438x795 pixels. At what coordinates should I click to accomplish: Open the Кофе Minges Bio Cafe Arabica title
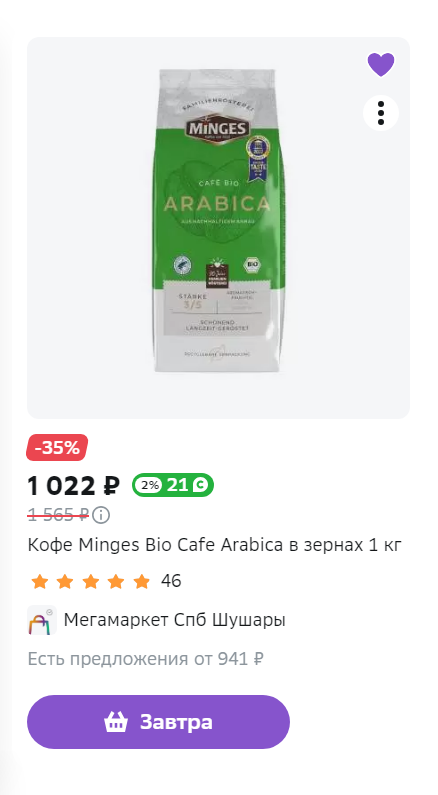(x=214, y=545)
